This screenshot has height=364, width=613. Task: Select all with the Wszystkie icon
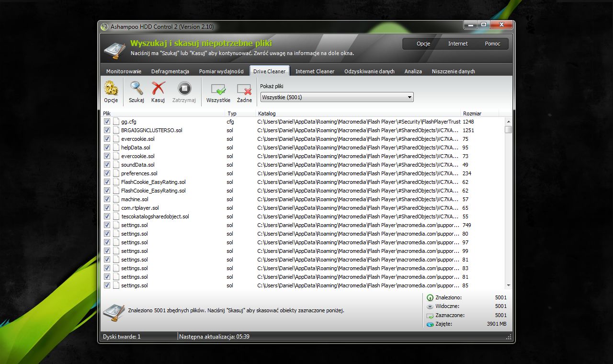(218, 89)
